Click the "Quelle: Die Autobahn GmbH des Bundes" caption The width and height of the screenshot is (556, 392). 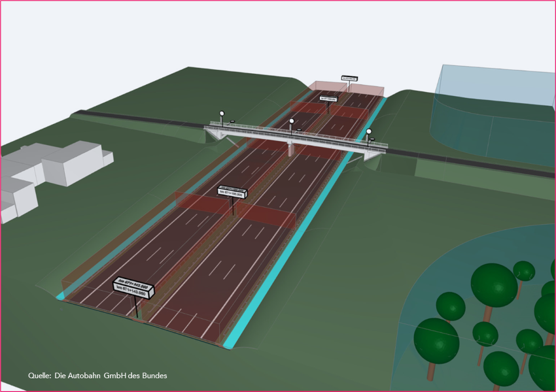click(97, 376)
